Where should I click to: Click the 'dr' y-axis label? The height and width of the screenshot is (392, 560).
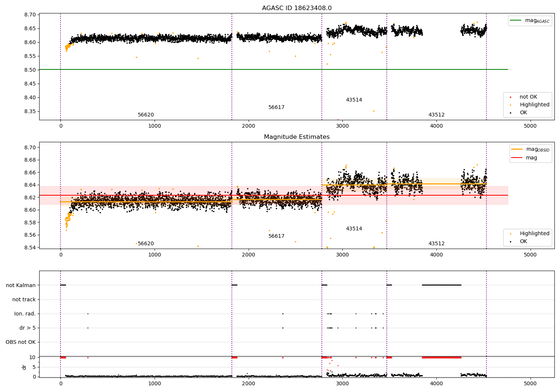point(24,367)
